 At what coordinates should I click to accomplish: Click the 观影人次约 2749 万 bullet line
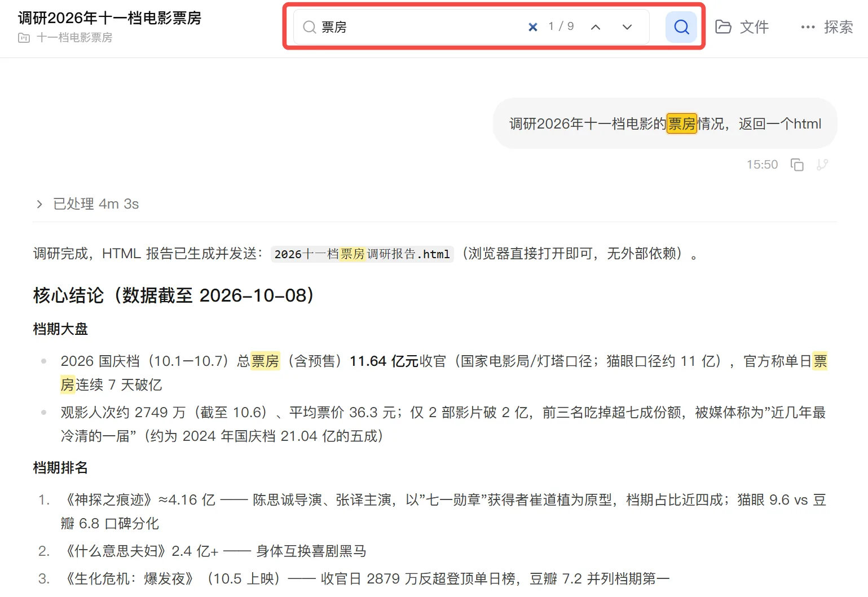tap(443, 424)
